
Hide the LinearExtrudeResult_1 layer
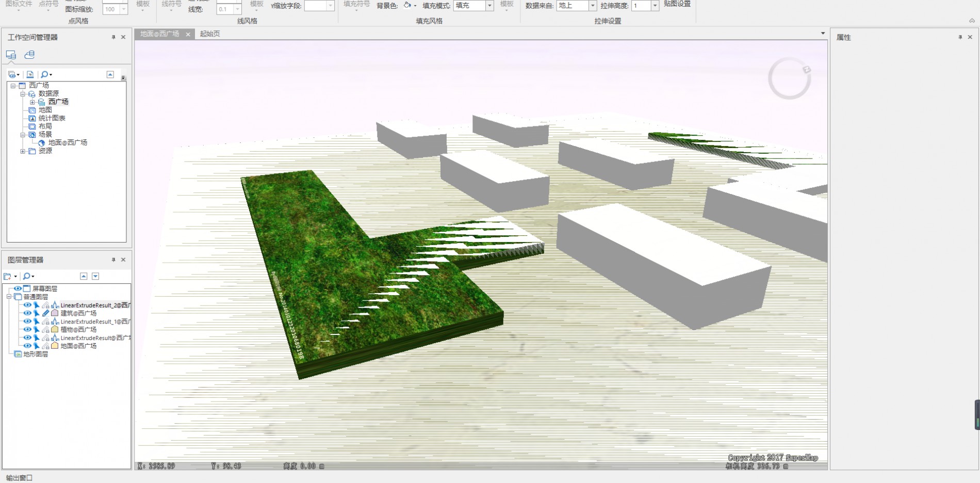click(27, 321)
